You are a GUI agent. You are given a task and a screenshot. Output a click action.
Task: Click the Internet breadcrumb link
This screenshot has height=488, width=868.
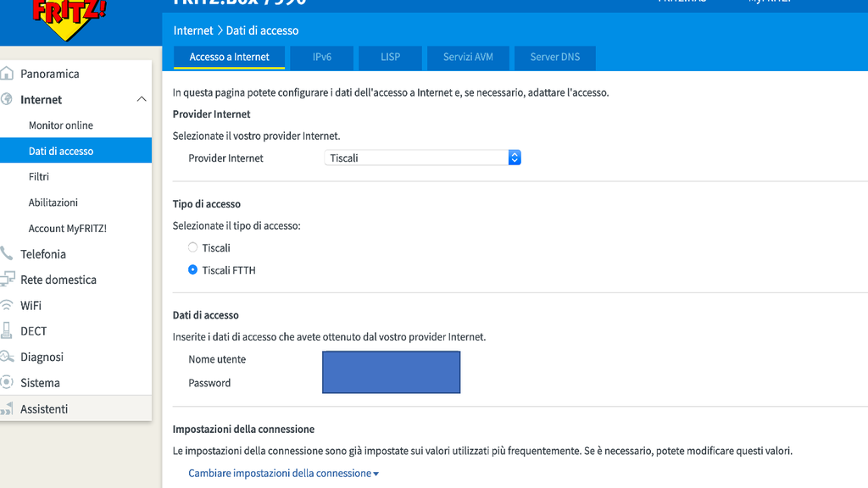192,30
